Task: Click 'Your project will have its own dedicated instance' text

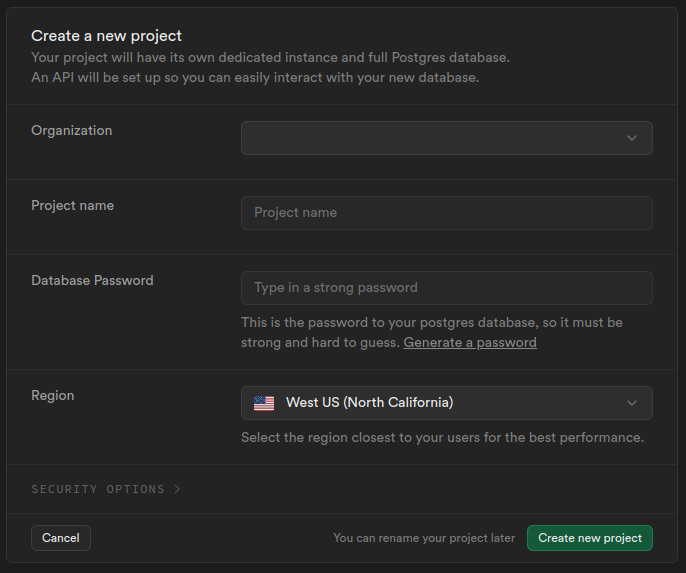Action: pos(270,57)
